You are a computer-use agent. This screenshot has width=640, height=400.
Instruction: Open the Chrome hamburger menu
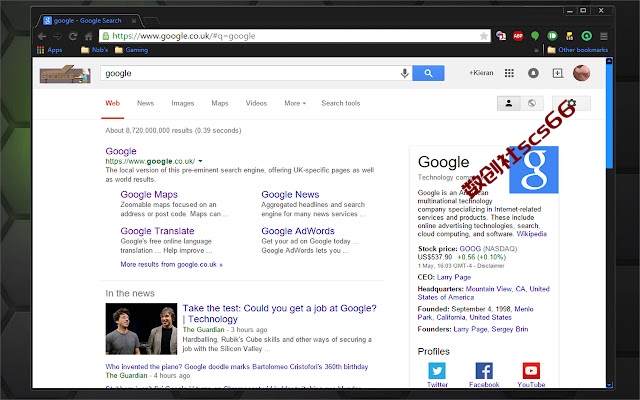click(x=604, y=36)
